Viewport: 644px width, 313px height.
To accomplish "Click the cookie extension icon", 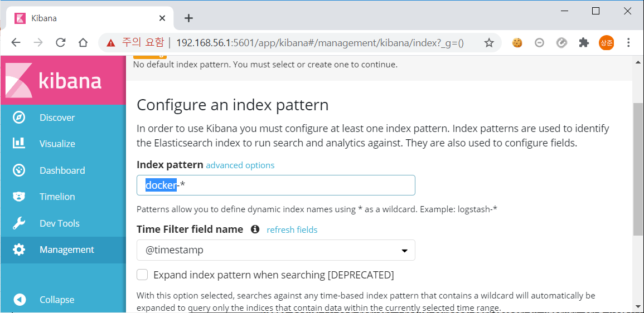I will click(517, 43).
